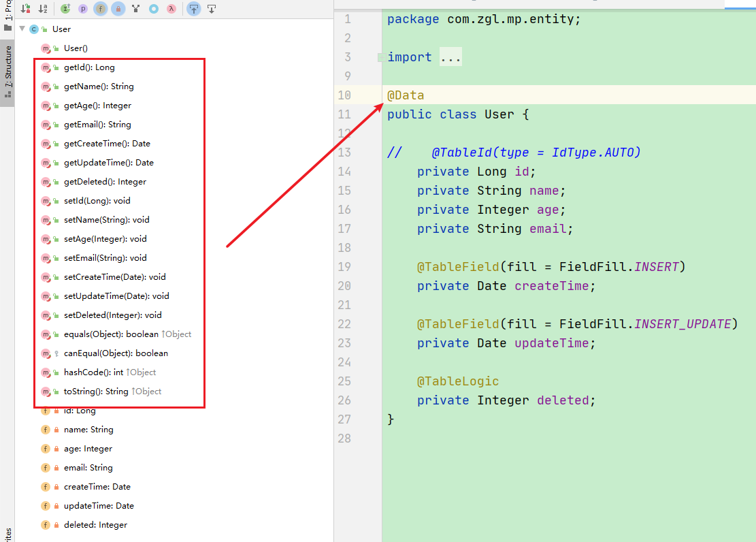Image resolution: width=756 pixels, height=542 pixels.
Task: Click protected key icon of canEqual(Object)
Action: (x=56, y=353)
